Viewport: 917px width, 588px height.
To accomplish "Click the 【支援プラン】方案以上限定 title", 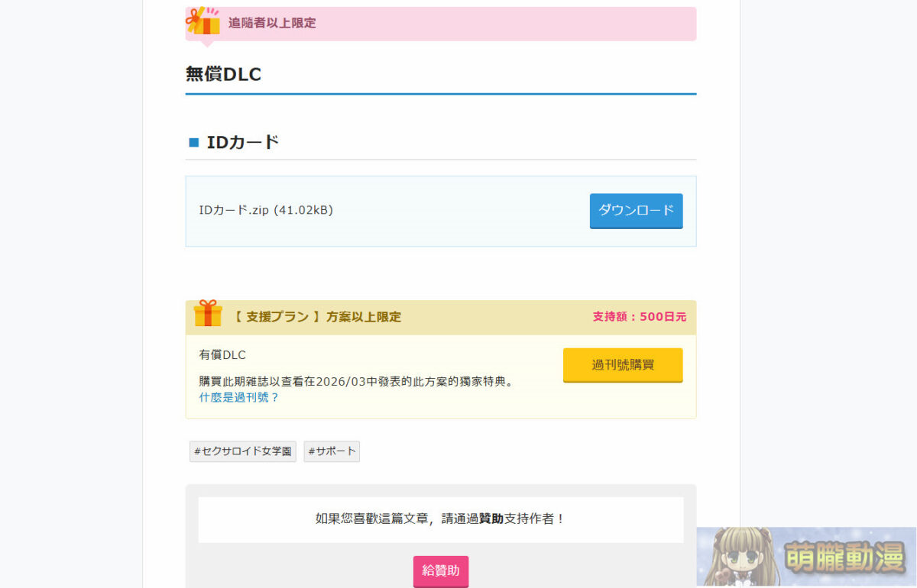I will click(x=316, y=317).
